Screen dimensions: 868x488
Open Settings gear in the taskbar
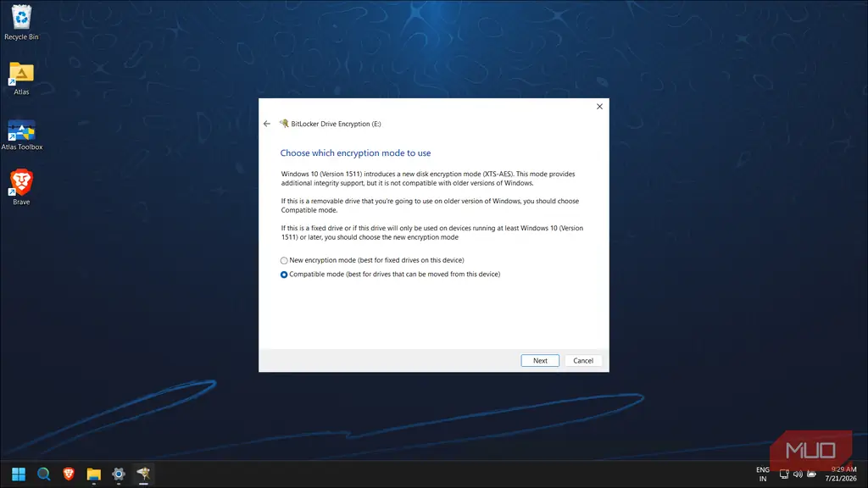(119, 474)
